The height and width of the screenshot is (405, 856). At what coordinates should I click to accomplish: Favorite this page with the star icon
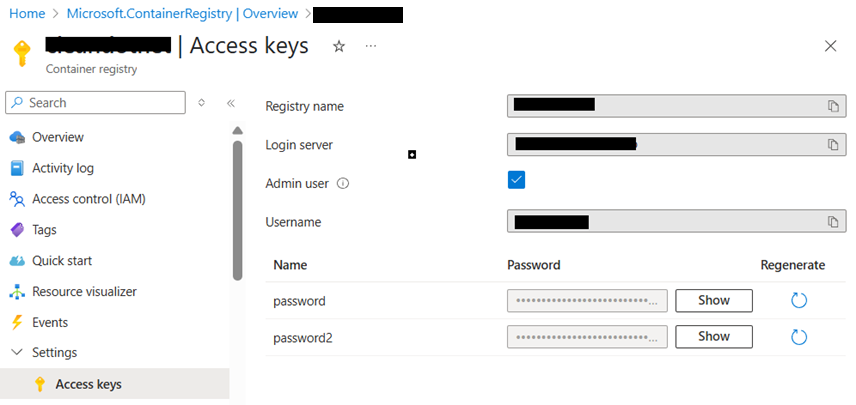point(339,46)
